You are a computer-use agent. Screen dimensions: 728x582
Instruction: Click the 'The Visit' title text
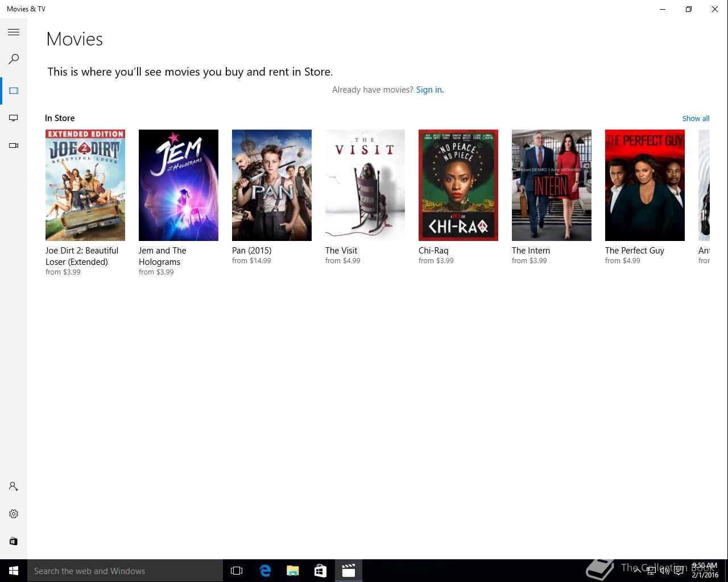pos(341,251)
